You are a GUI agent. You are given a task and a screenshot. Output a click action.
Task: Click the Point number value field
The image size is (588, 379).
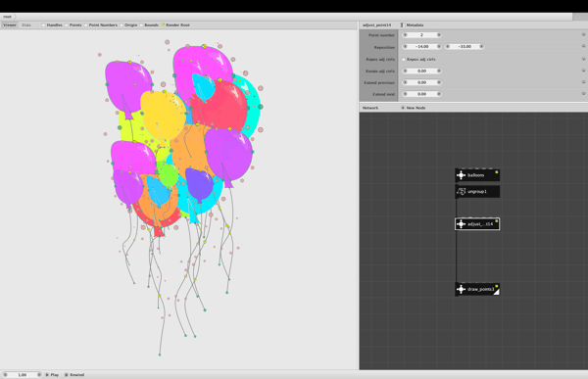[421, 35]
